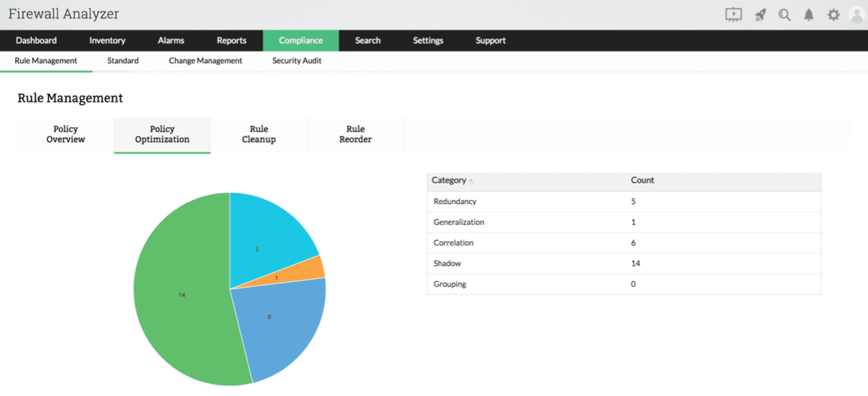The image size is (868, 396).
Task: Click the user profile avatar icon
Action: point(857,15)
